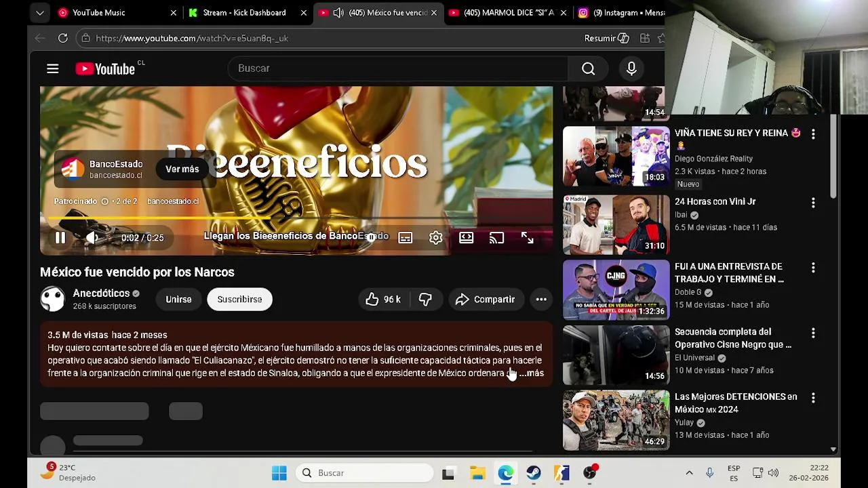Expand the description with ...más
Viewport: 868px width, 488px height.
pos(532,373)
